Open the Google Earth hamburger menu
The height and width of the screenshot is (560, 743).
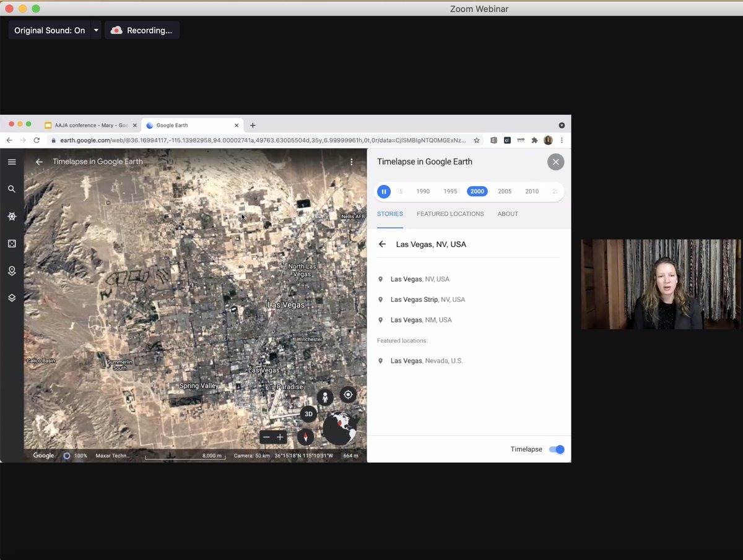[x=12, y=162]
